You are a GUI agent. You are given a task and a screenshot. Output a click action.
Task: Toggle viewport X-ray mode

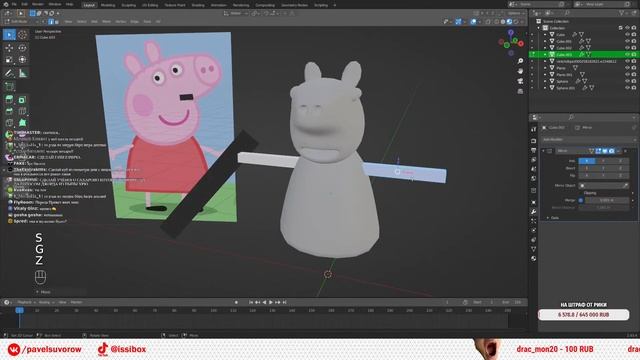coord(488,22)
